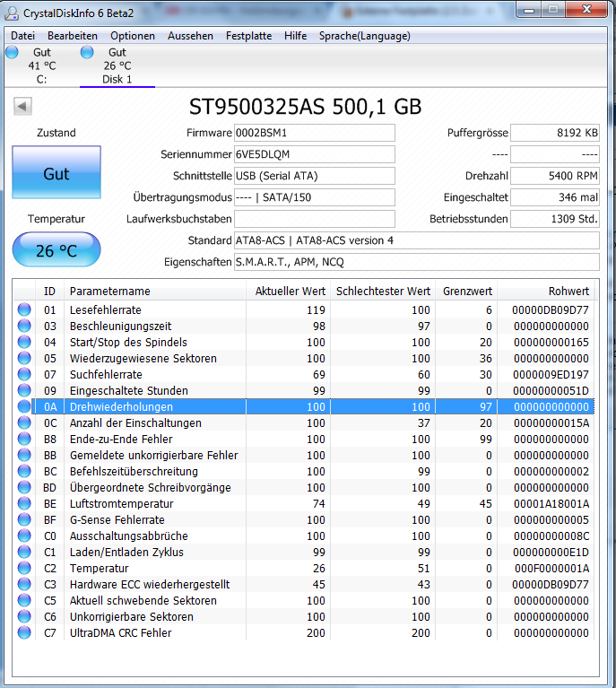616x688 pixels.
Task: Select the Disk 1 tab at 26 °C
Action: 117,65
